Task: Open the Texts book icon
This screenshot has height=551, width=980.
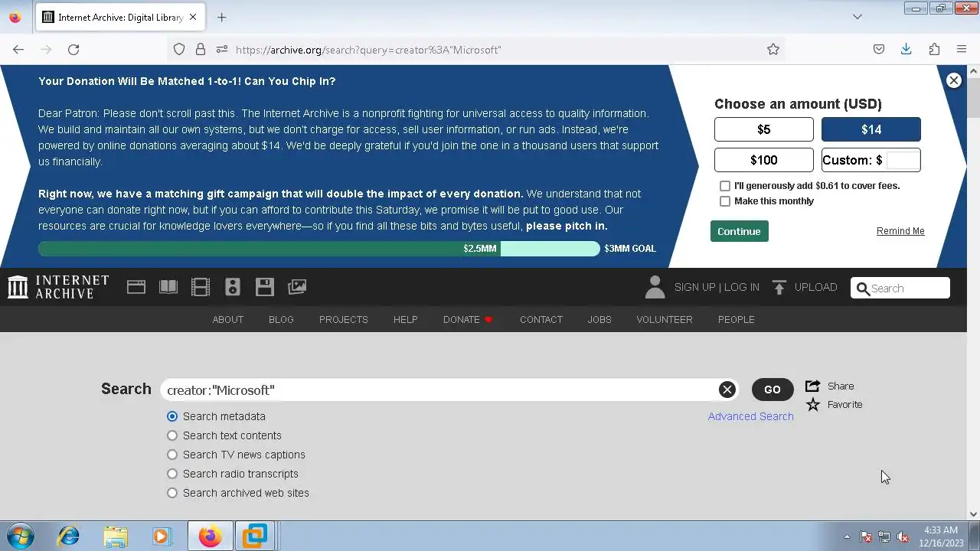Action: 168,287
